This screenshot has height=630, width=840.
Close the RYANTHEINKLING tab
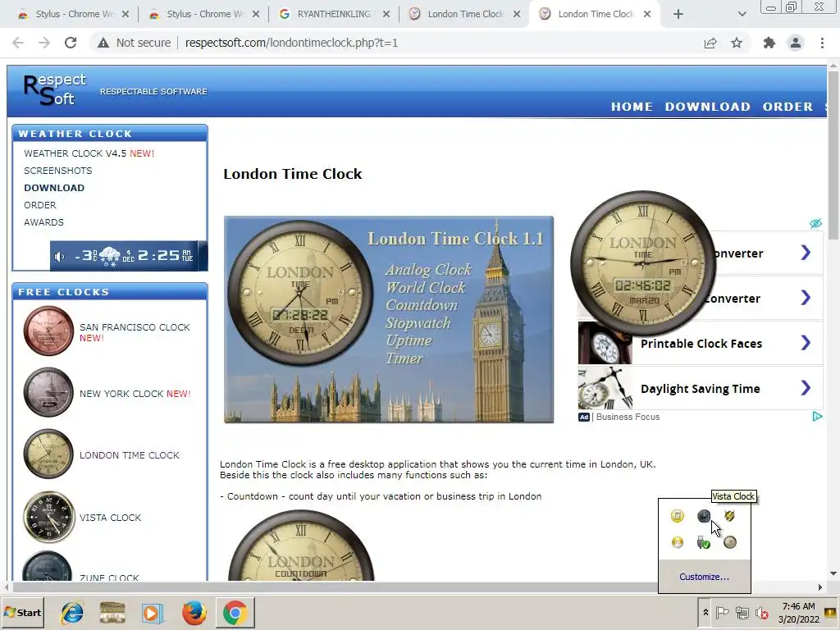tap(386, 14)
